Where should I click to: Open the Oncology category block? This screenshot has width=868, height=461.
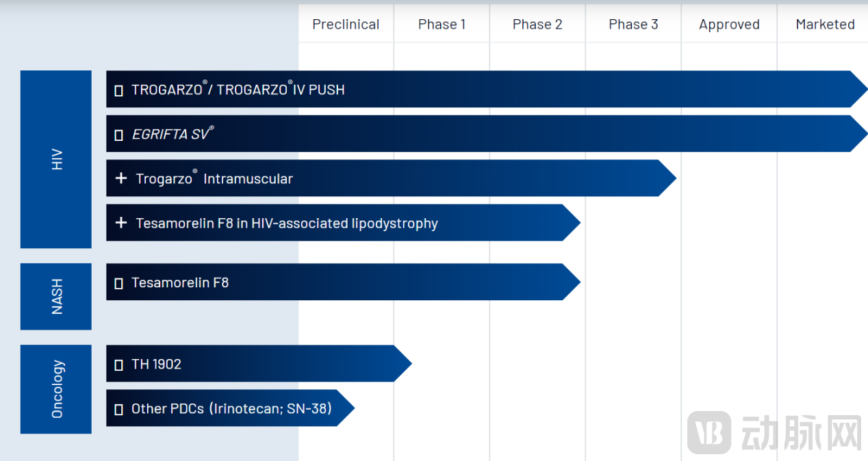[x=56, y=388]
